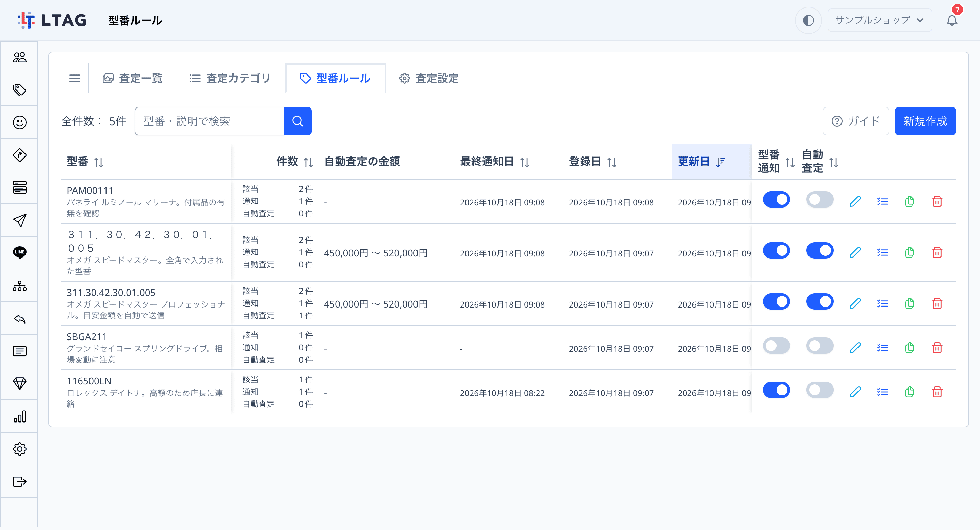The image size is (980, 530).
Task: Delete the SBGA211 rule via trash icon
Action: 937,348
